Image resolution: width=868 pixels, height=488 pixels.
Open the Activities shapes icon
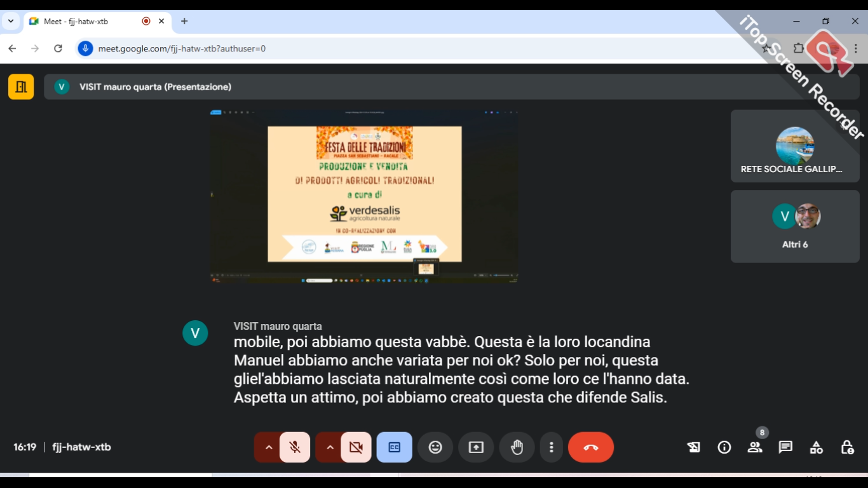817,447
